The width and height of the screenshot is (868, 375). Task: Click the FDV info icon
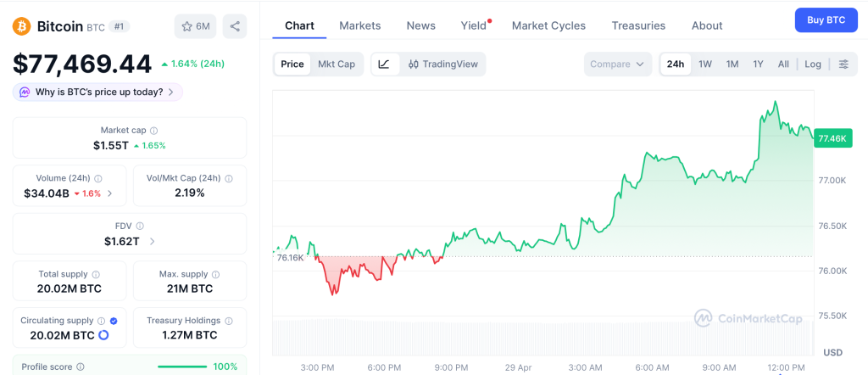pyautogui.click(x=140, y=227)
